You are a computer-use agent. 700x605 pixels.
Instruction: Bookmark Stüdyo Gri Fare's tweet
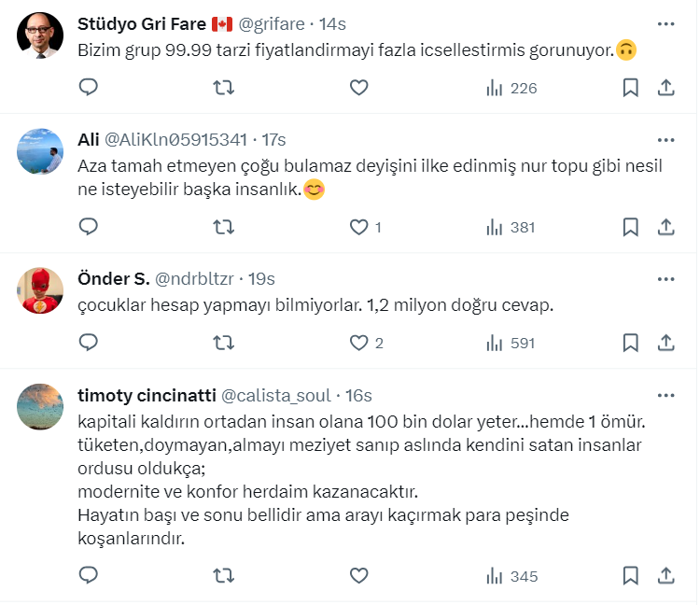[x=630, y=88]
